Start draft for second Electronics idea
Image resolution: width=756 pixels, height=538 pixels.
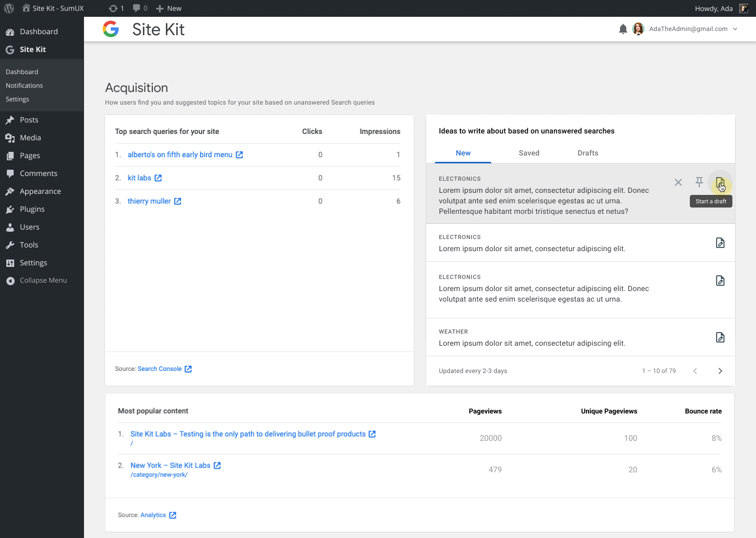720,243
